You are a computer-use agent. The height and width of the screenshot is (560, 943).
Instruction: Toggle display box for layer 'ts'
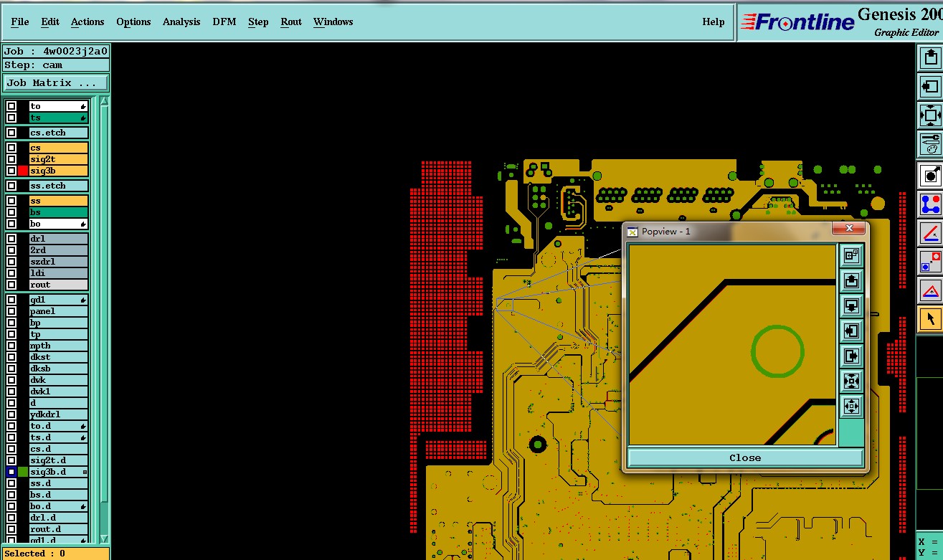[x=11, y=118]
